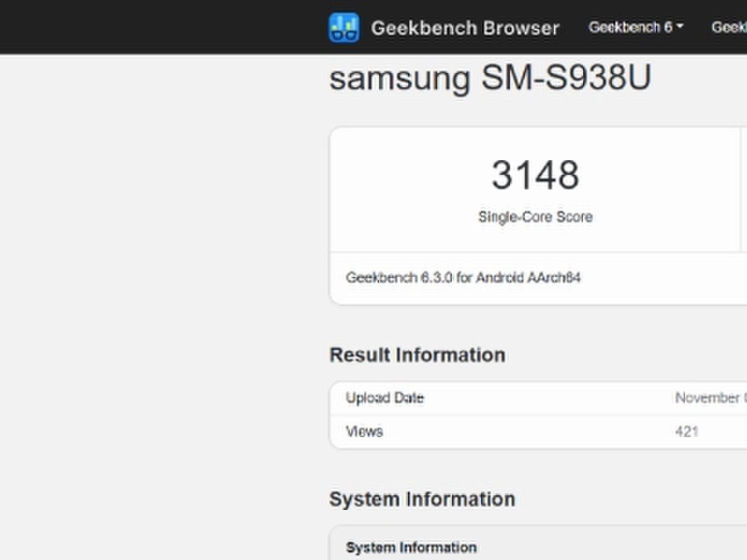This screenshot has width=747, height=560.
Task: Select the System Information table header
Action: pos(411,547)
